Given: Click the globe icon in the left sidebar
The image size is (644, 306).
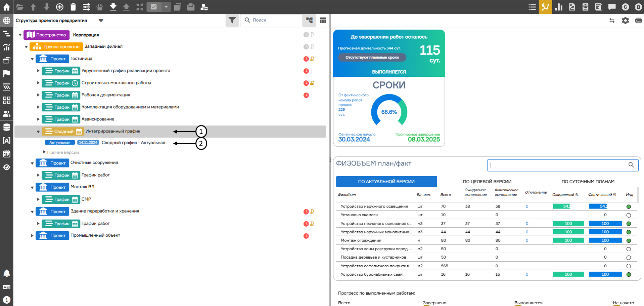Looking at the screenshot, I should pyautogui.click(x=6, y=20).
